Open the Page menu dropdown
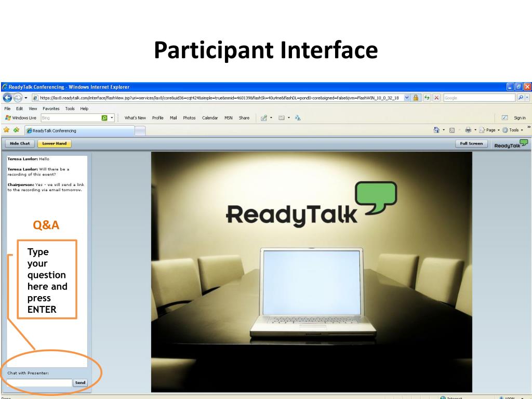 pyautogui.click(x=489, y=130)
